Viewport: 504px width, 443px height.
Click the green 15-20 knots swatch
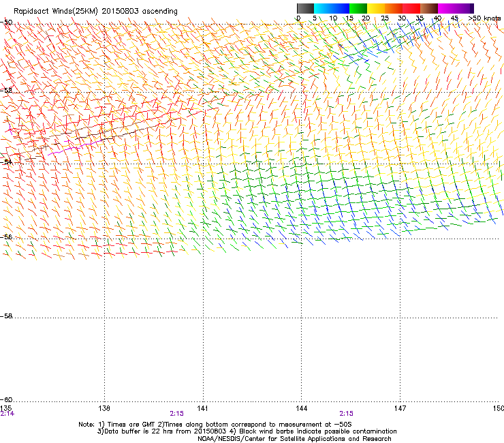358,8
